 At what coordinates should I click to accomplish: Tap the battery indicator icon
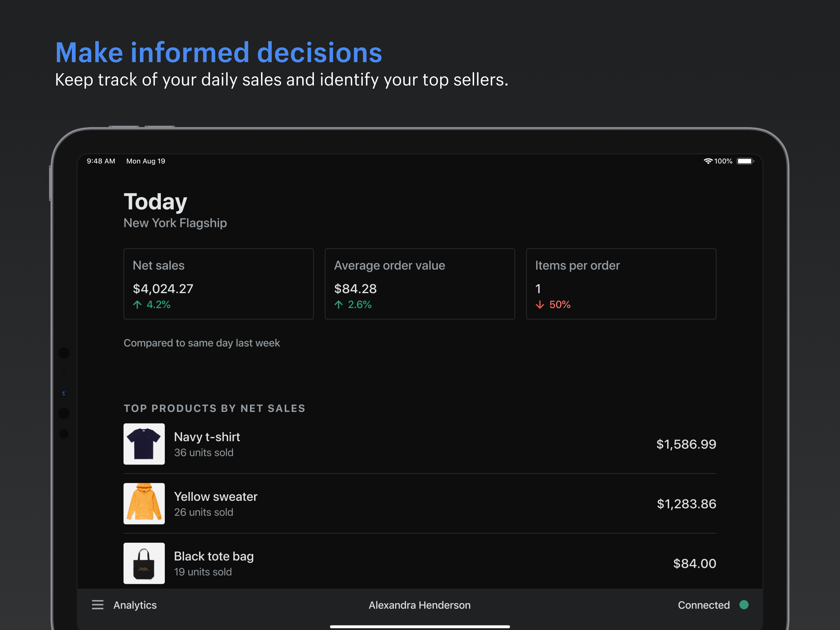[x=745, y=161]
